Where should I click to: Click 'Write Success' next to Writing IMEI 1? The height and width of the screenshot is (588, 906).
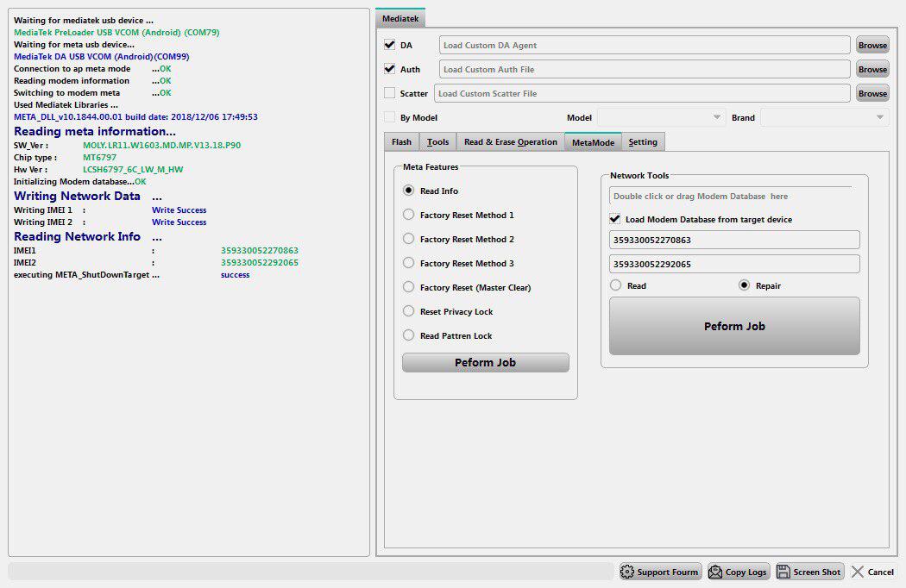pos(179,210)
